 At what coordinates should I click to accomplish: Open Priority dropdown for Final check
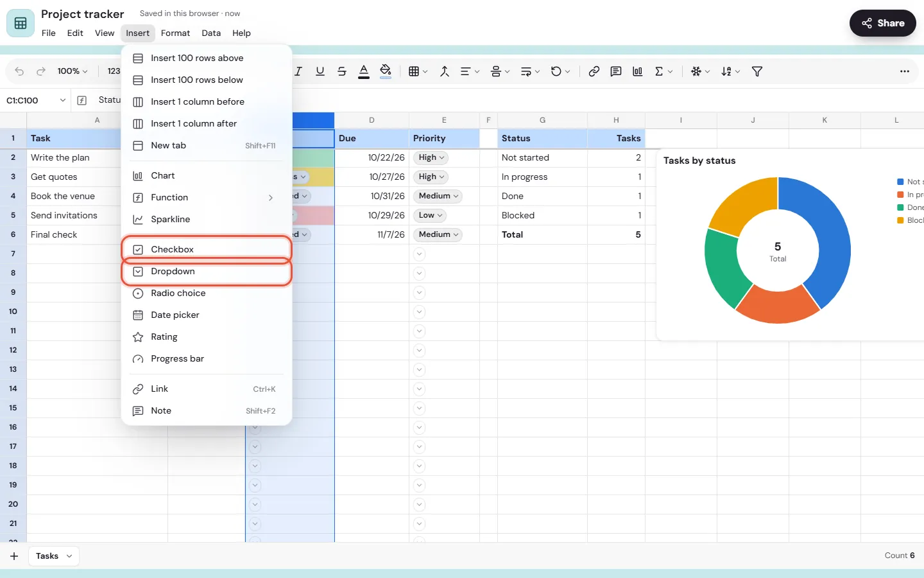point(438,234)
